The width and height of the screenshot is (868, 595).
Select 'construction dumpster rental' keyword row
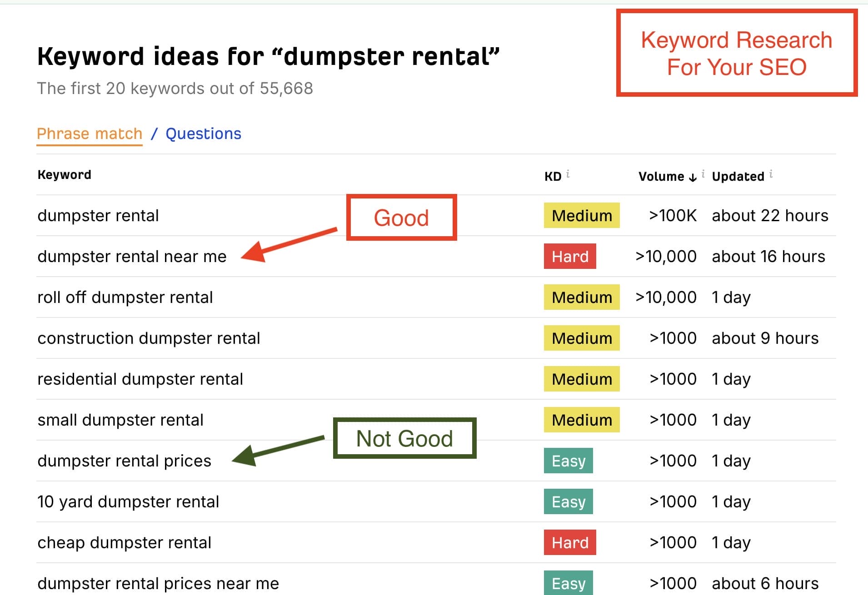pyautogui.click(x=149, y=338)
